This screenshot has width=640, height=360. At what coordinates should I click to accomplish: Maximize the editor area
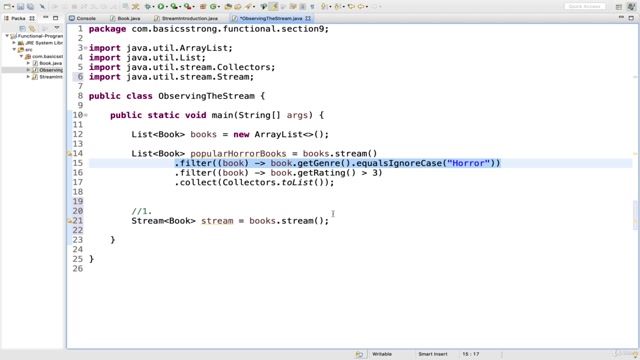631,18
